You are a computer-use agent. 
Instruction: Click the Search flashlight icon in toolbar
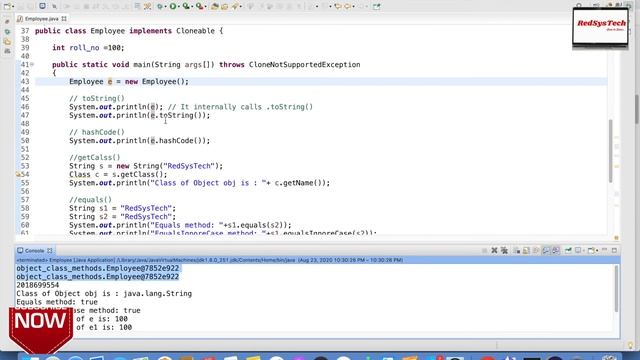pos(235,6)
